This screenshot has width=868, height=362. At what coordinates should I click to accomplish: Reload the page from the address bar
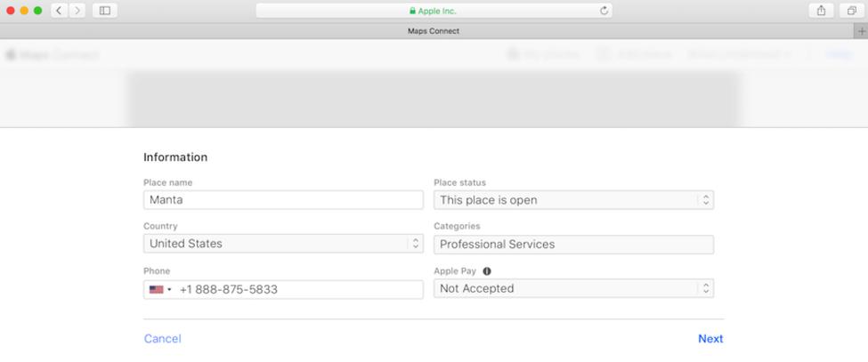[x=604, y=11]
